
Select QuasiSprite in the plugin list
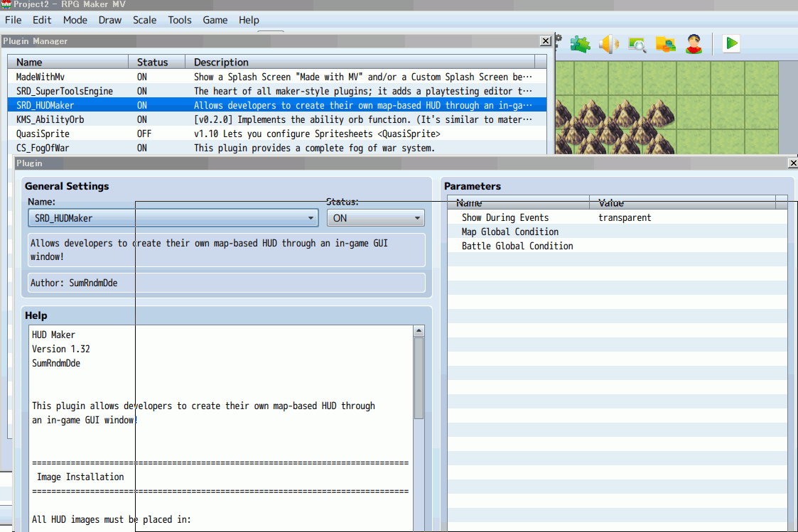(x=277, y=134)
